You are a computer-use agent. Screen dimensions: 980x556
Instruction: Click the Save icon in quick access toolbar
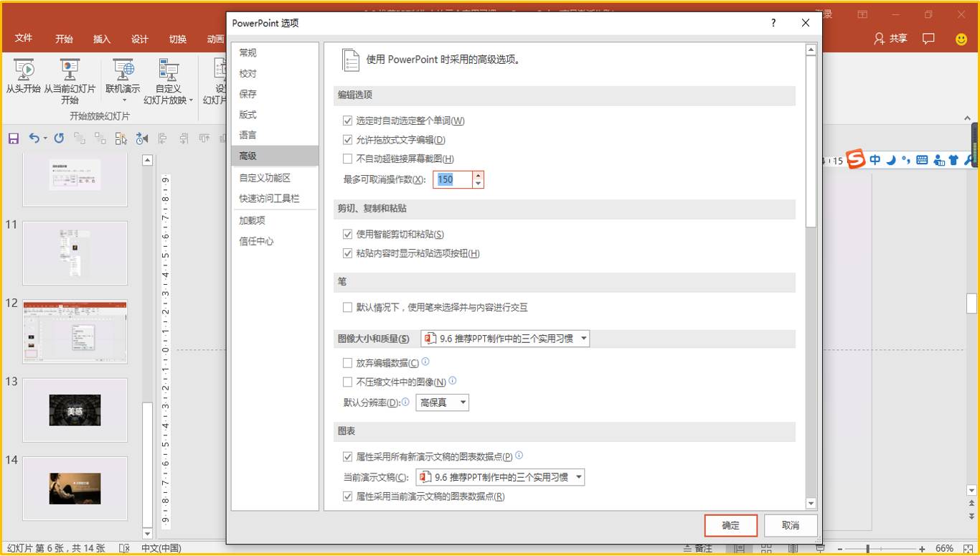click(x=14, y=138)
